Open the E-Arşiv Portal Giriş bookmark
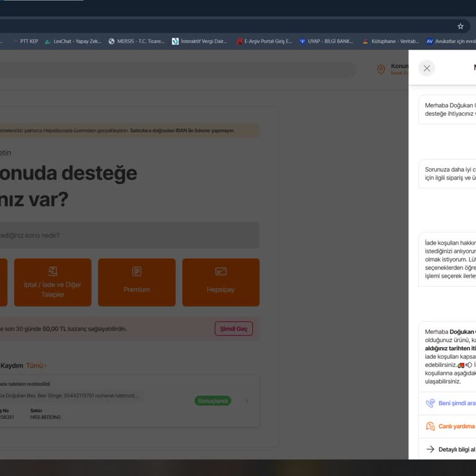This screenshot has width=476, height=476. (264, 42)
